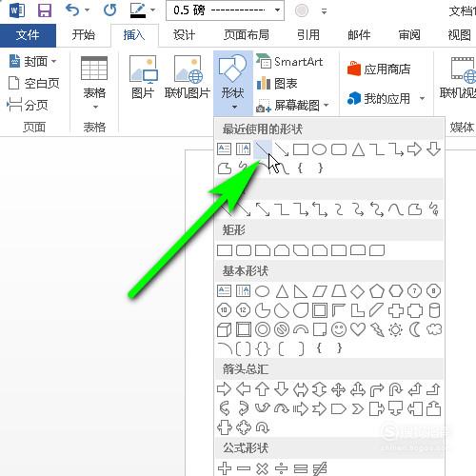Select the straight line in recent shapes
The height and width of the screenshot is (476, 476).
pos(263,149)
